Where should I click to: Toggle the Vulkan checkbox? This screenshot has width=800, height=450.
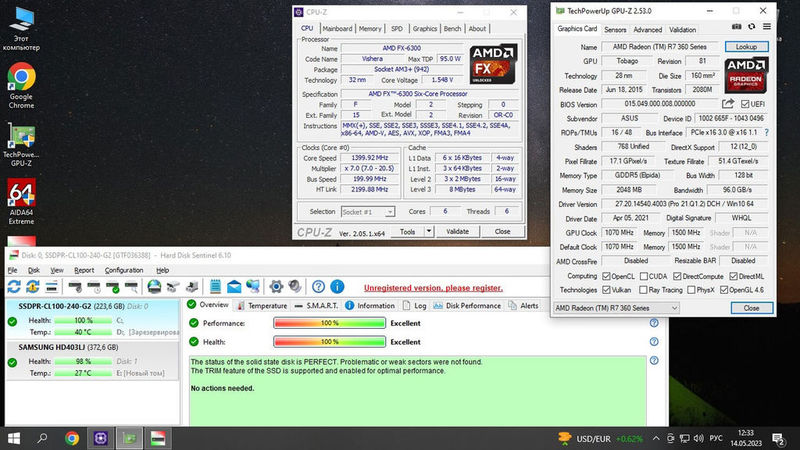pos(606,290)
